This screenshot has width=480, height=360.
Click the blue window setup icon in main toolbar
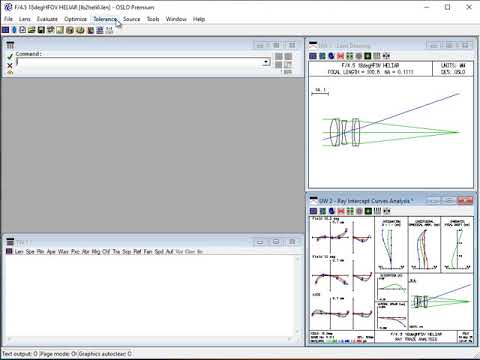(x=5, y=30)
